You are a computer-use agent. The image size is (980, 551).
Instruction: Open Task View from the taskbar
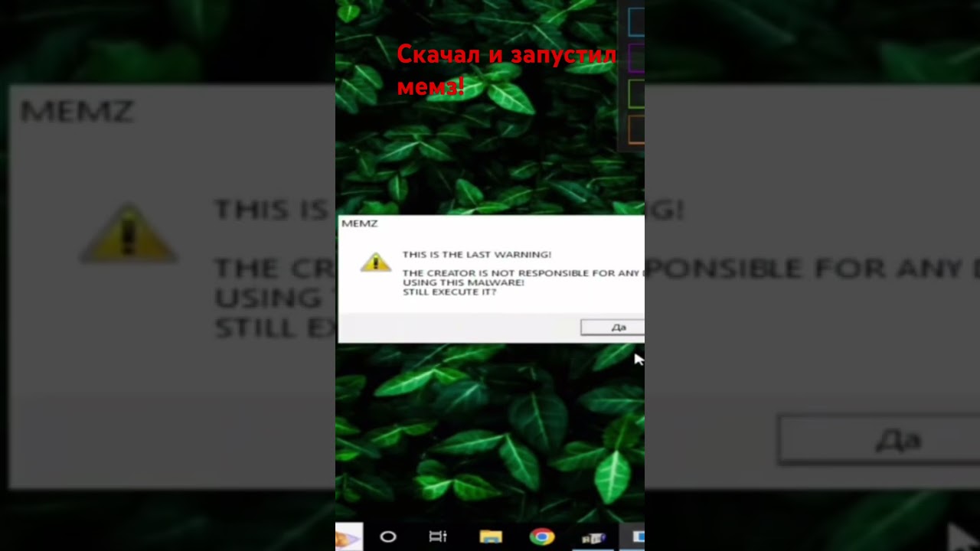click(438, 536)
